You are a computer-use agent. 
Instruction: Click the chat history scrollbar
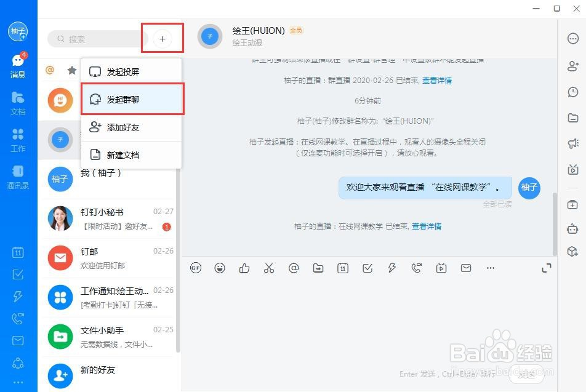[555, 224]
